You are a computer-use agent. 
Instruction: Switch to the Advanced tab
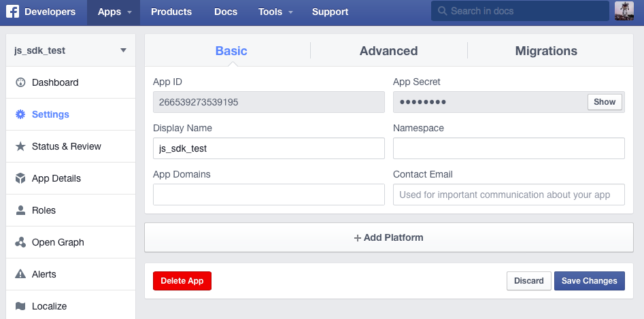point(388,50)
